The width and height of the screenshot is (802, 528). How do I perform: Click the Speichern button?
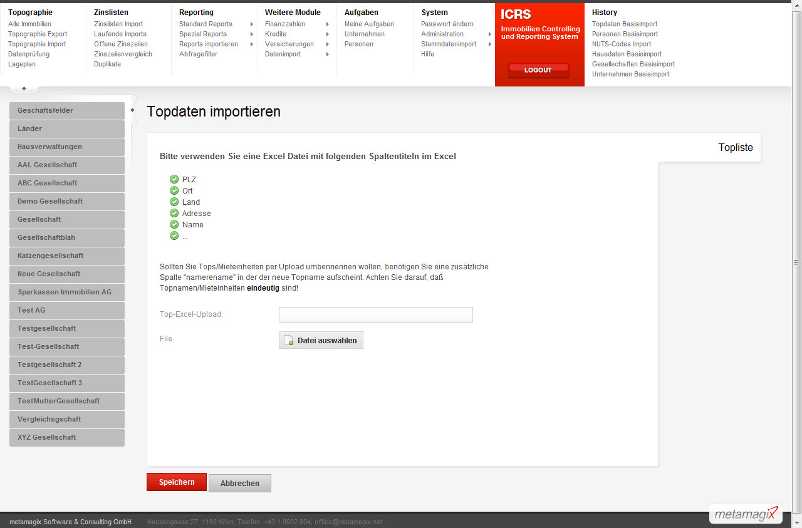pyautogui.click(x=176, y=482)
